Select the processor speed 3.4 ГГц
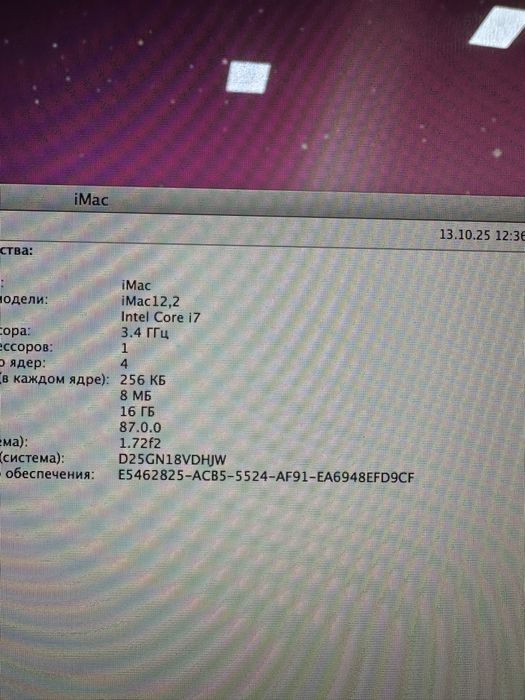The height and width of the screenshot is (700, 525). 145,333
